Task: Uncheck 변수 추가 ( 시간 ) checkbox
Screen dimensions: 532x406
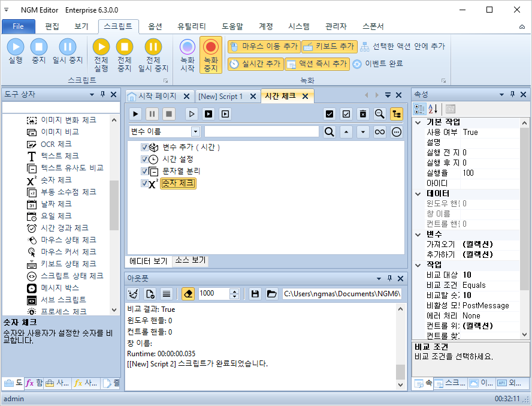Action: 144,147
